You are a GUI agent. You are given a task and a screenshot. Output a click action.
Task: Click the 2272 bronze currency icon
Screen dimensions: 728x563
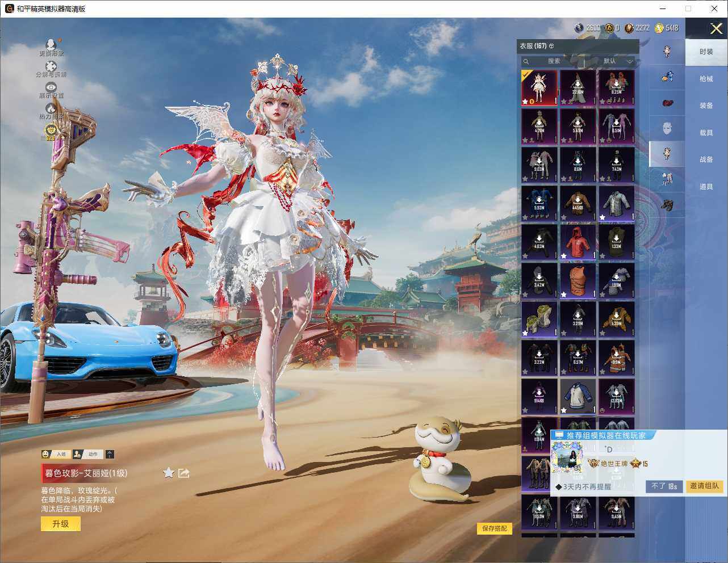(629, 28)
